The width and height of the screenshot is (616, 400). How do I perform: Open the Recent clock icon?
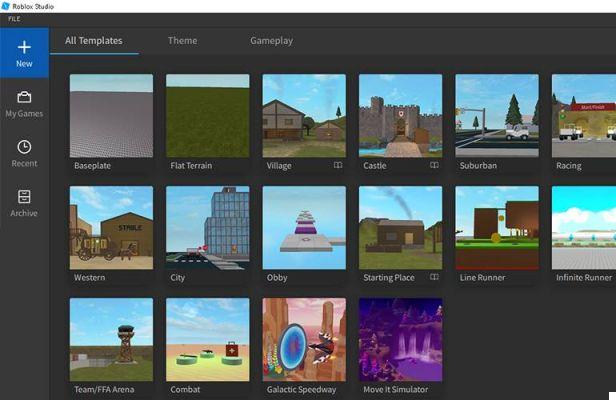coord(24,147)
